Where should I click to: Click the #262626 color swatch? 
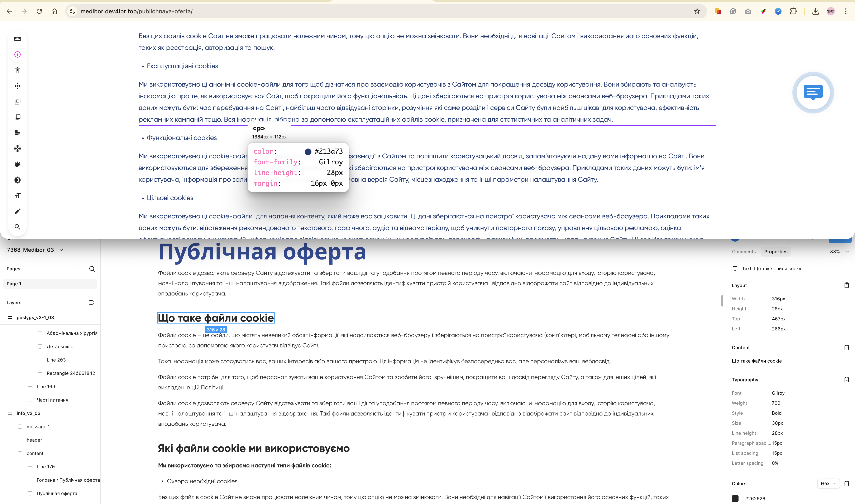[x=735, y=498]
